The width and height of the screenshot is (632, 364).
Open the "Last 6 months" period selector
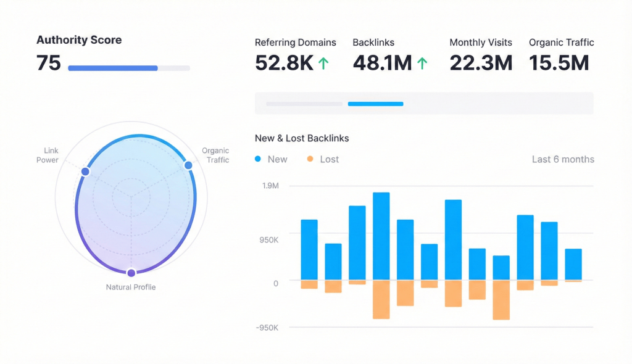click(x=563, y=159)
